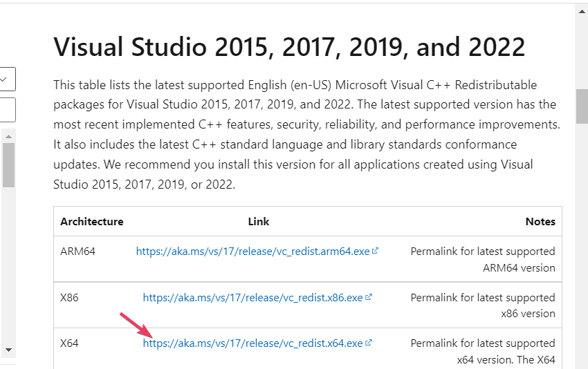Click the X86 architecture cell
The width and height of the screenshot is (588, 369).
(x=69, y=298)
